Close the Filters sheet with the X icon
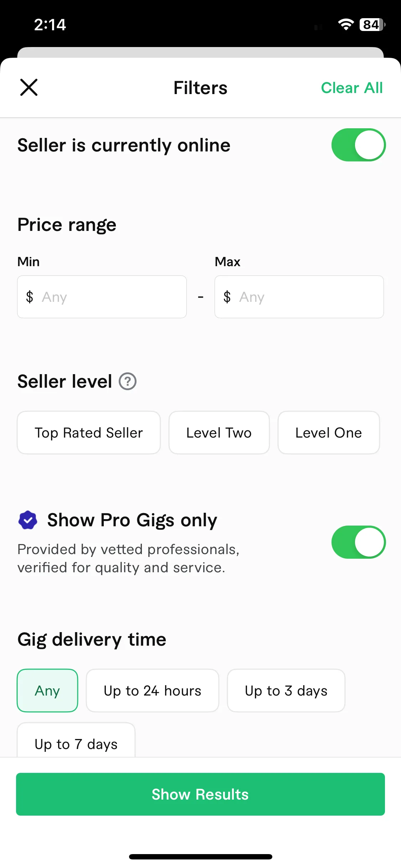Viewport: 401px width, 868px height. (29, 88)
